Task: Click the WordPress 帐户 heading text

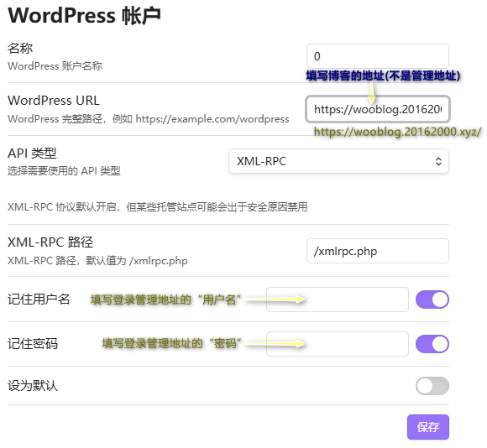Action: coord(84,15)
